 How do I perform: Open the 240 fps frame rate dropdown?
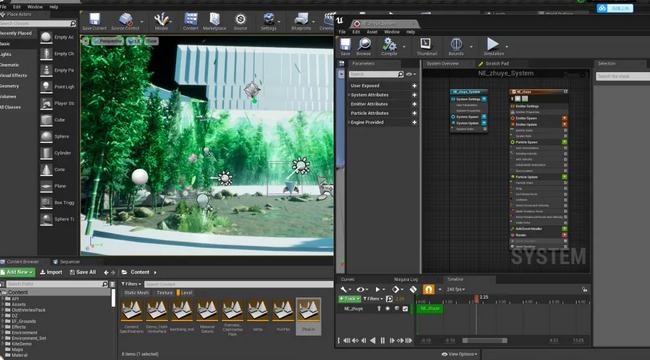coord(456,289)
